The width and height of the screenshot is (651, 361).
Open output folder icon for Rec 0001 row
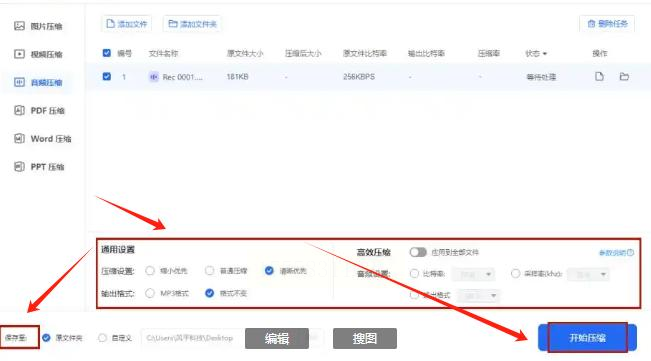pyautogui.click(x=624, y=76)
